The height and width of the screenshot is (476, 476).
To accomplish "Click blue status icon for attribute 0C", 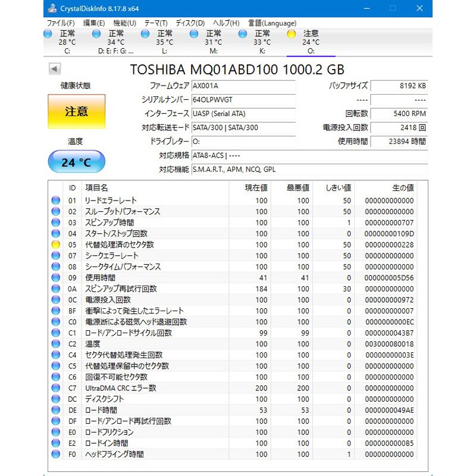I will [x=56, y=300].
